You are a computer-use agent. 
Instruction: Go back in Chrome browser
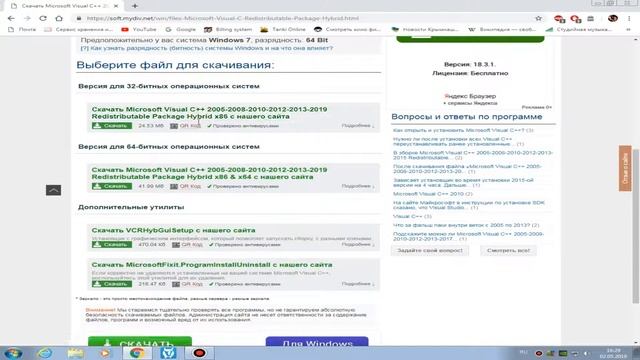11,18
